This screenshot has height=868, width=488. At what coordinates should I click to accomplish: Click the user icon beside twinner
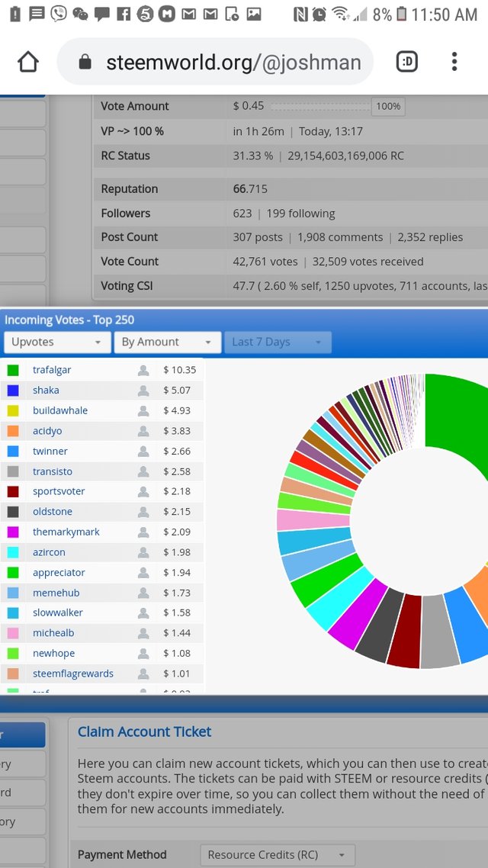pyautogui.click(x=143, y=451)
